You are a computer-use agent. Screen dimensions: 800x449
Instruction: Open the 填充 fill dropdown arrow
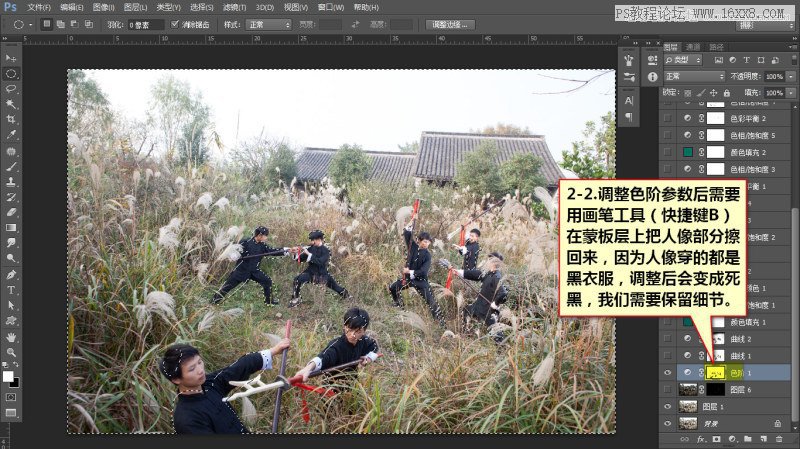click(791, 93)
